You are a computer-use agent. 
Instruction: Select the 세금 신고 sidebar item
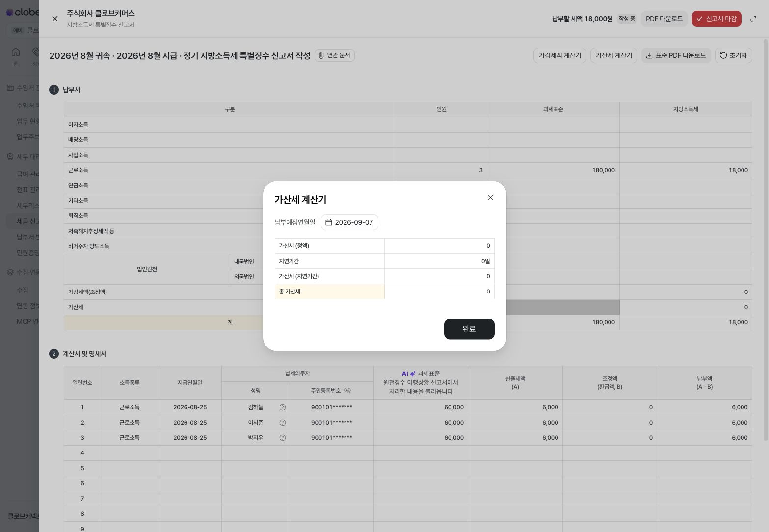[x=23, y=221]
